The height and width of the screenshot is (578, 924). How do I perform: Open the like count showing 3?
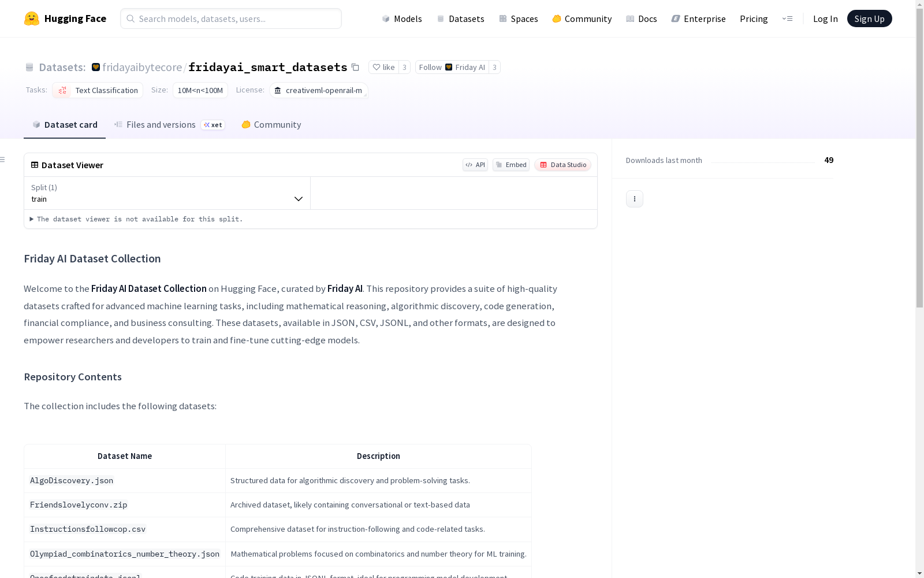(404, 67)
